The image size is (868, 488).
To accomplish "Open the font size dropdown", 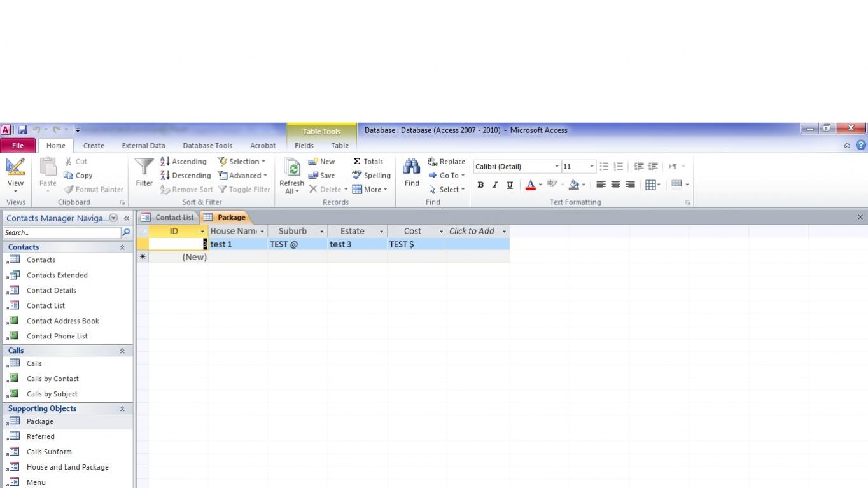I will (x=592, y=167).
